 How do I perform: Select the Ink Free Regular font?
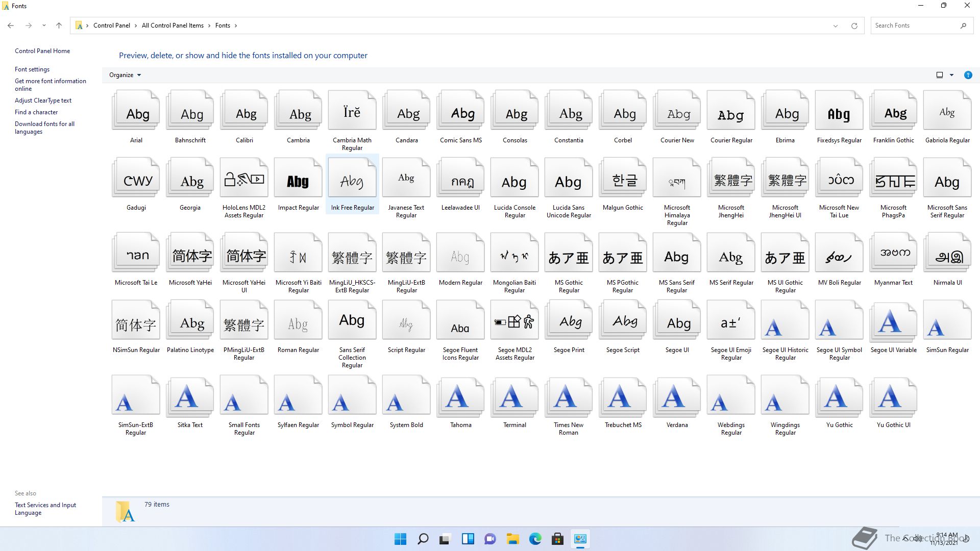[352, 184]
